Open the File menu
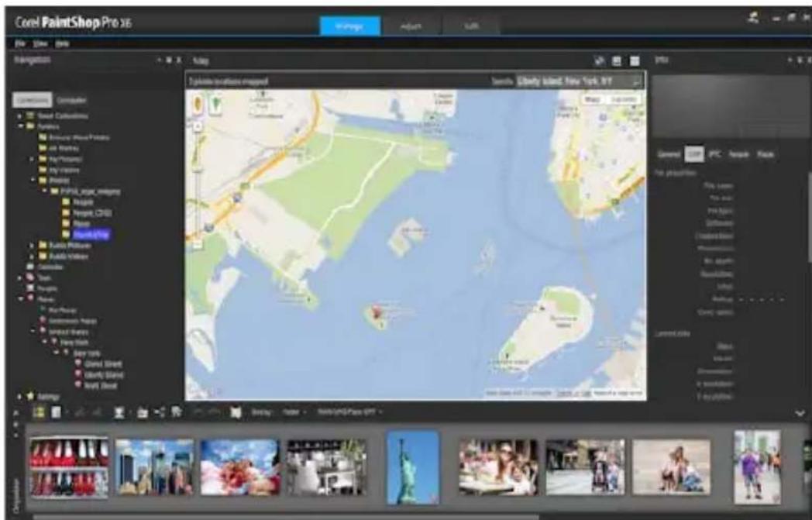The height and width of the screenshot is (520, 812). click(x=19, y=44)
